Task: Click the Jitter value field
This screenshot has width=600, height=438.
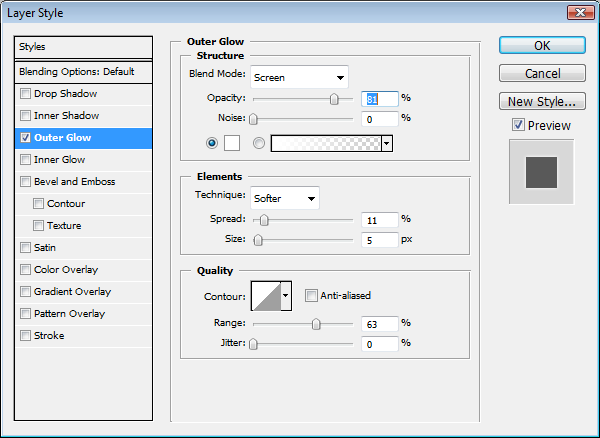Action: pyautogui.click(x=380, y=344)
